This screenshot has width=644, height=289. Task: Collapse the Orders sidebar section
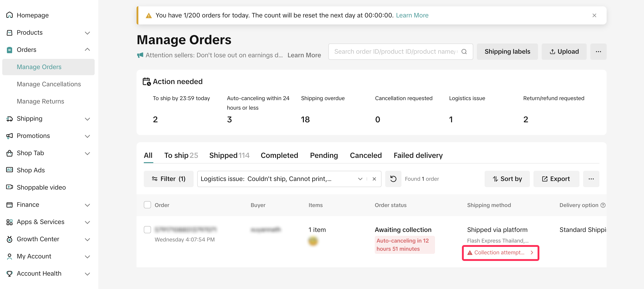[x=87, y=50]
